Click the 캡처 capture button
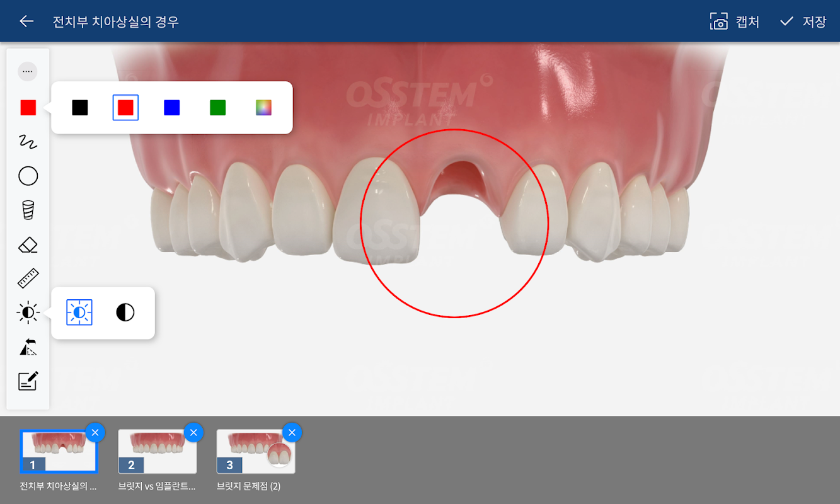 (735, 21)
